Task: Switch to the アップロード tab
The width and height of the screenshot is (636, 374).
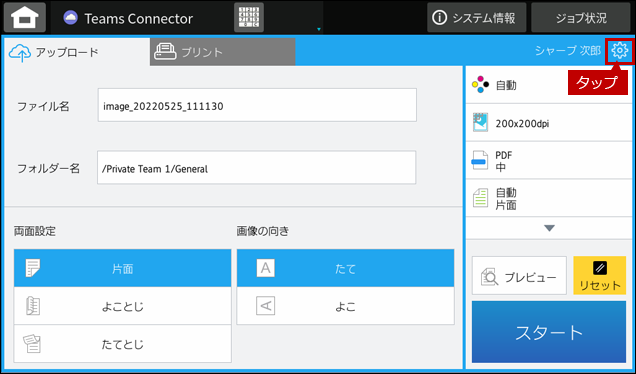Action: 77,52
